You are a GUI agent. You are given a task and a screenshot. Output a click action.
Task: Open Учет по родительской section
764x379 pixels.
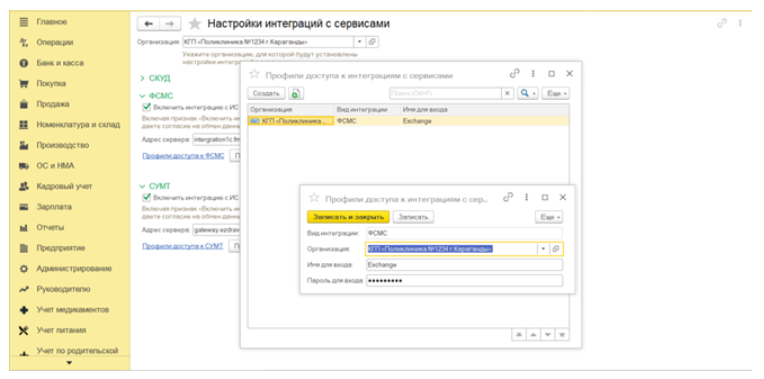pyautogui.click(x=77, y=351)
